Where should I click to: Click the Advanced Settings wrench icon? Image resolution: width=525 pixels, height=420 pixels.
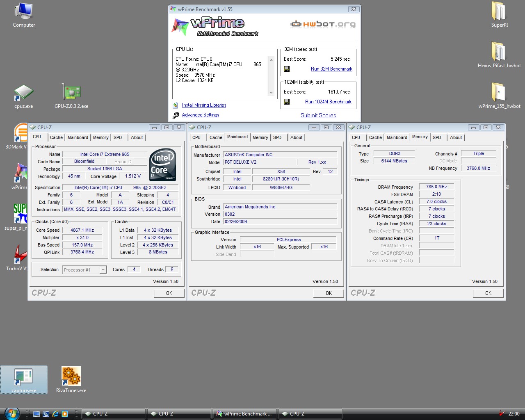tap(176, 115)
